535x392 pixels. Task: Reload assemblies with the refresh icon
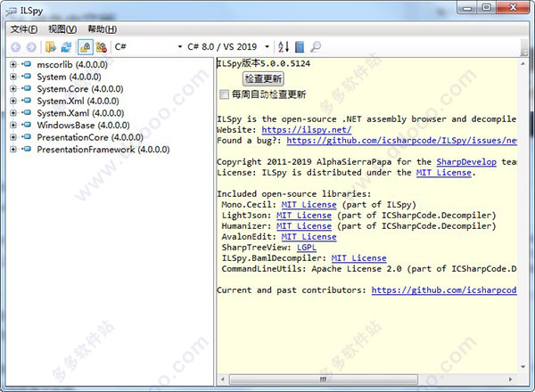tap(67, 46)
